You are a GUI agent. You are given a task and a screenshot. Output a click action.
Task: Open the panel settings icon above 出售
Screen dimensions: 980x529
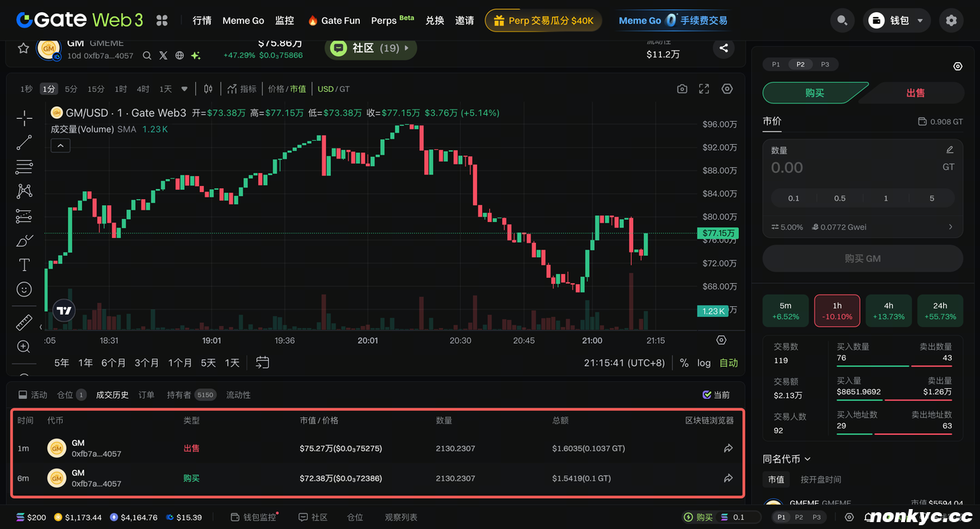point(958,67)
